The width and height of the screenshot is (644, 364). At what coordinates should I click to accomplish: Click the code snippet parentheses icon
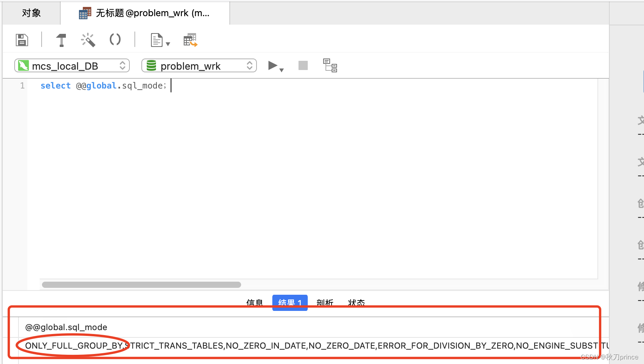[x=115, y=40]
